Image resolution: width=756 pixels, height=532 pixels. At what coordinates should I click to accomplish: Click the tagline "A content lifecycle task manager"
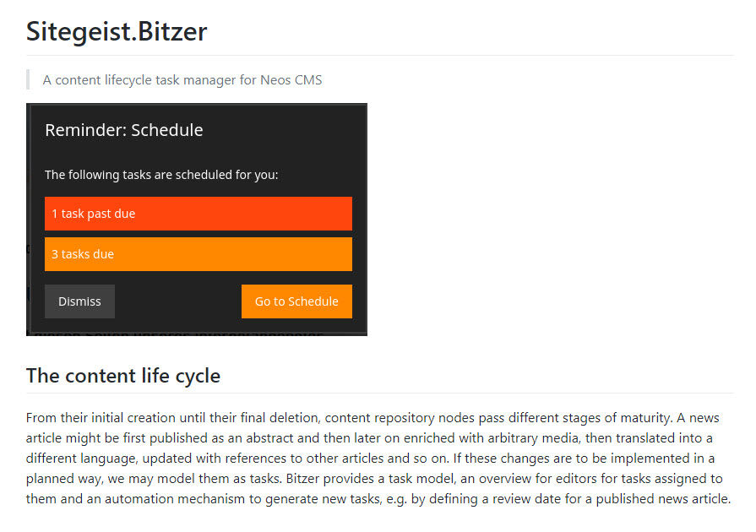pyautogui.click(x=144, y=80)
